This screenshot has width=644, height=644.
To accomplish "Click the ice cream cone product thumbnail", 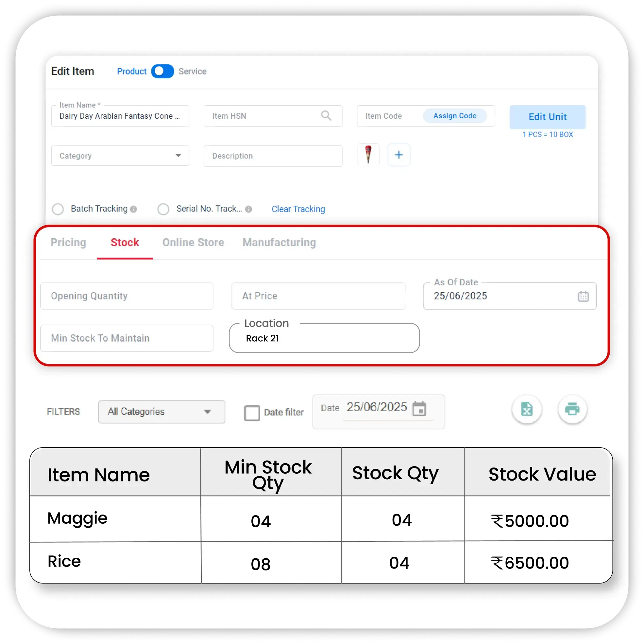I will (x=368, y=155).
